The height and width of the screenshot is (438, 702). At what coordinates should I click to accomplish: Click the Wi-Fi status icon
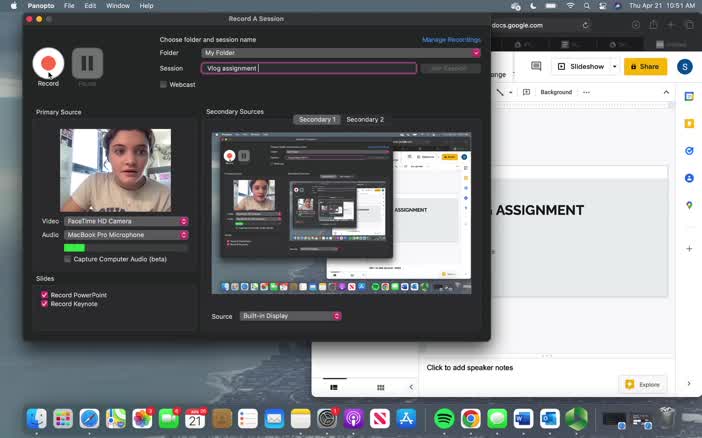(x=570, y=6)
